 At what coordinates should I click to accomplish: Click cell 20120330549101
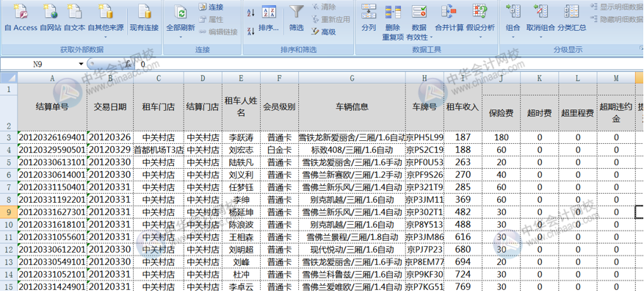pyautogui.click(x=52, y=262)
